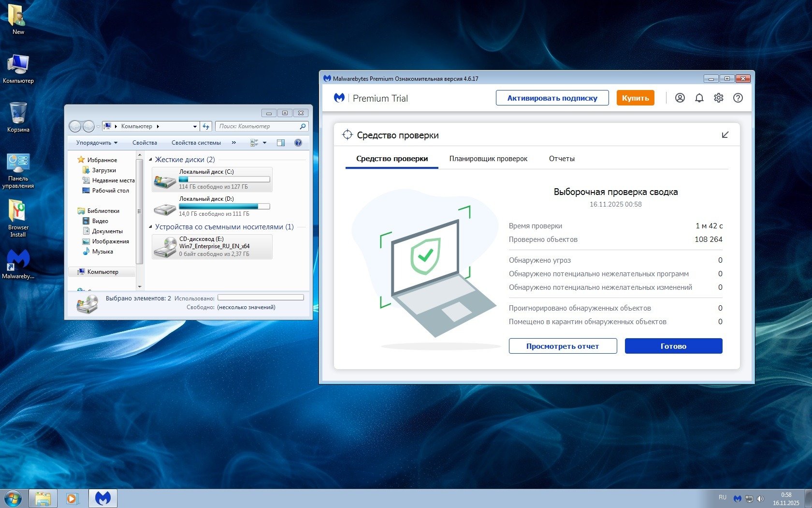Open Explorer help icon
Viewport: 812px width, 508px height.
(x=298, y=143)
